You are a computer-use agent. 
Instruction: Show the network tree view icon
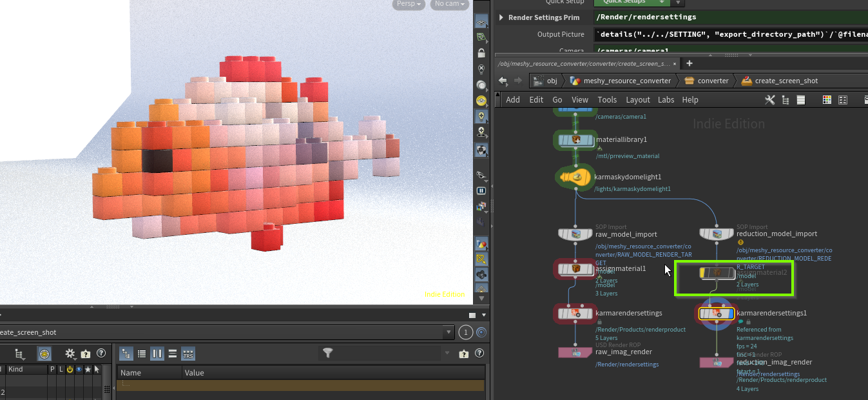786,100
